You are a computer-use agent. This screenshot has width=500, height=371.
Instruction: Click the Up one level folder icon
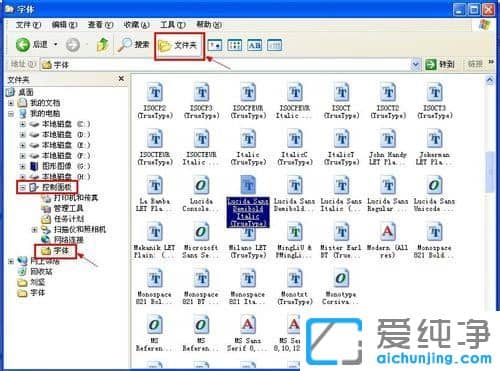pos(103,45)
